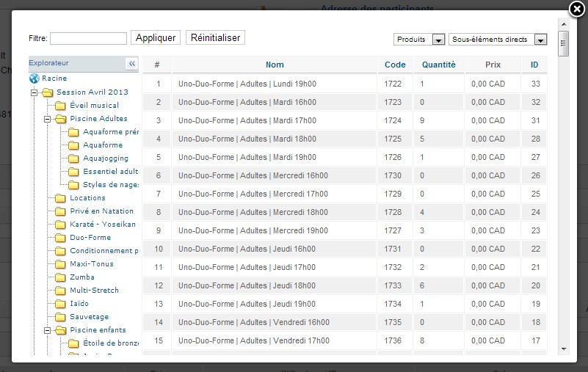This screenshot has width=588, height=372.
Task: Collapse the Piscine Adultes tree node
Action: pyautogui.click(x=47, y=119)
